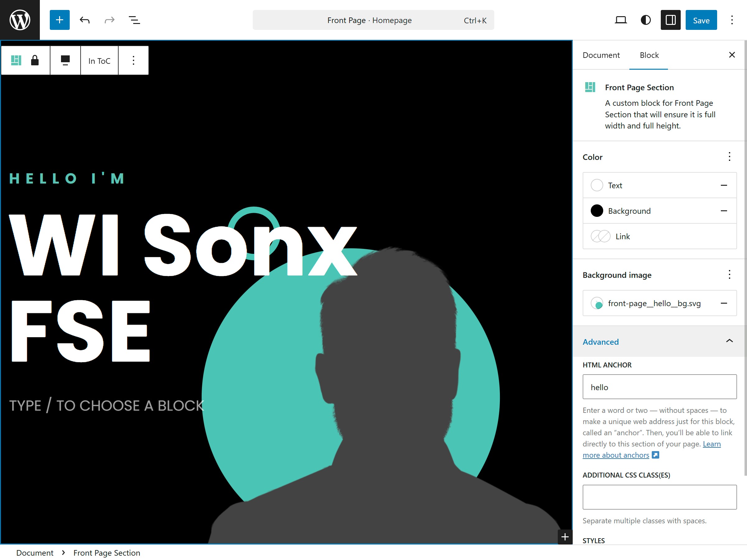Click the HTML anchor input field
747x560 pixels.
659,387
